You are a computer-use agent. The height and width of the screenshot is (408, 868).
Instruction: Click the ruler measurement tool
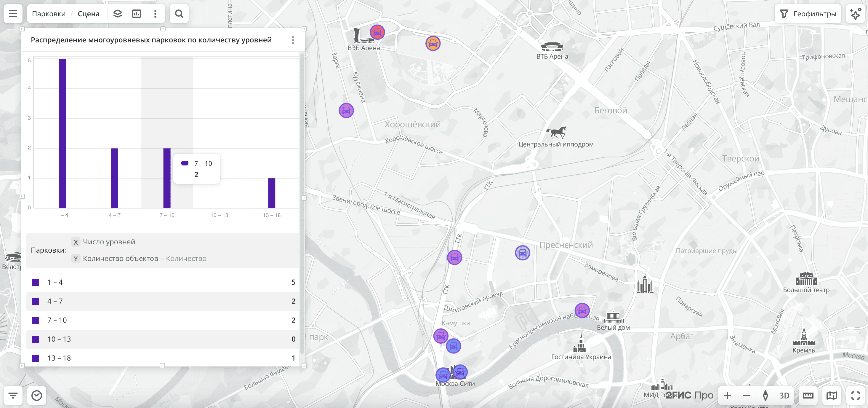808,396
